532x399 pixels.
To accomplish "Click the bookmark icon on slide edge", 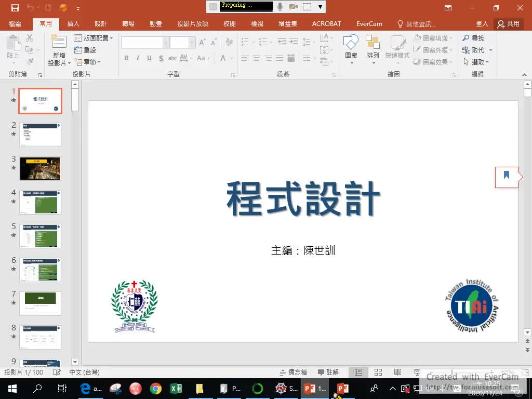I will tap(507, 175).
